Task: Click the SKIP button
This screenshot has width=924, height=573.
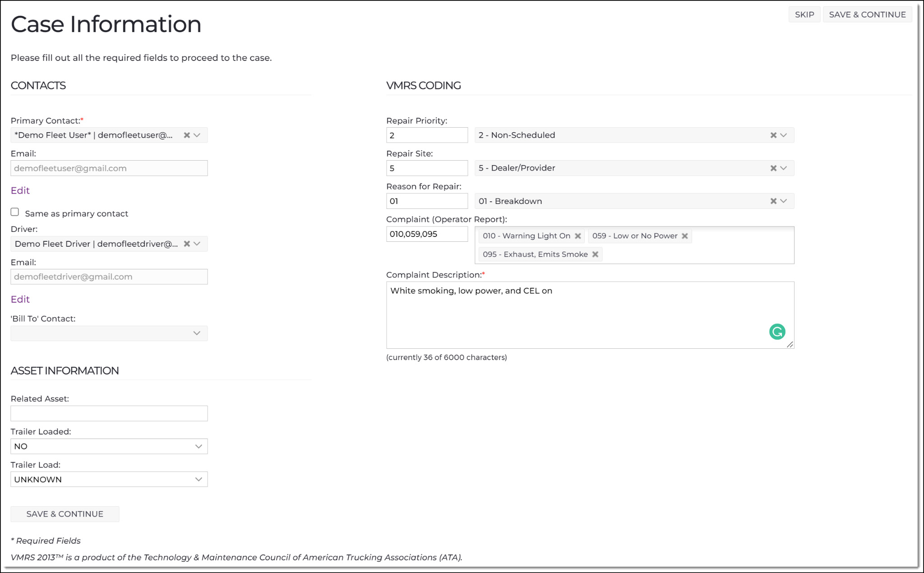Action: (804, 14)
